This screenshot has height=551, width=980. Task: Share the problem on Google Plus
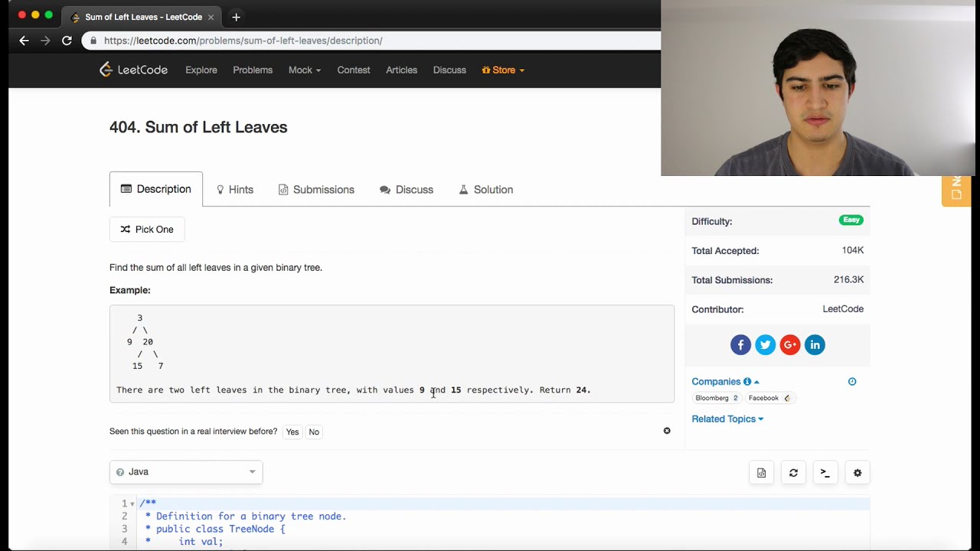pos(790,345)
